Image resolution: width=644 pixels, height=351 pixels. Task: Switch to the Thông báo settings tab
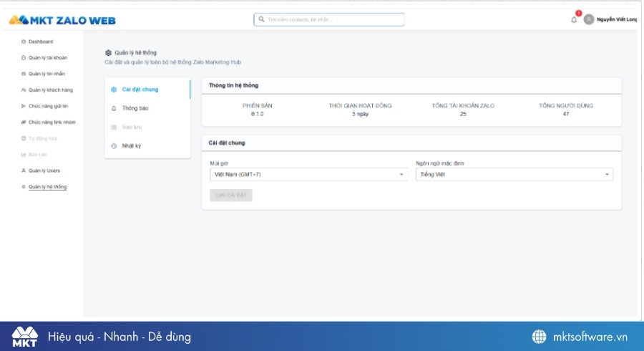click(135, 108)
